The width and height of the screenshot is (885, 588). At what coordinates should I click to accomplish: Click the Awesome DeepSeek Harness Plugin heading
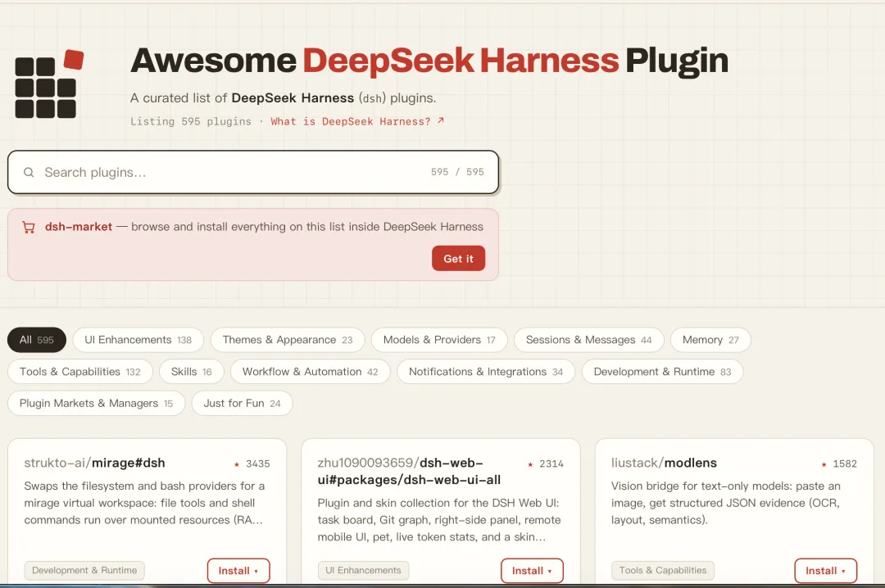(x=429, y=61)
